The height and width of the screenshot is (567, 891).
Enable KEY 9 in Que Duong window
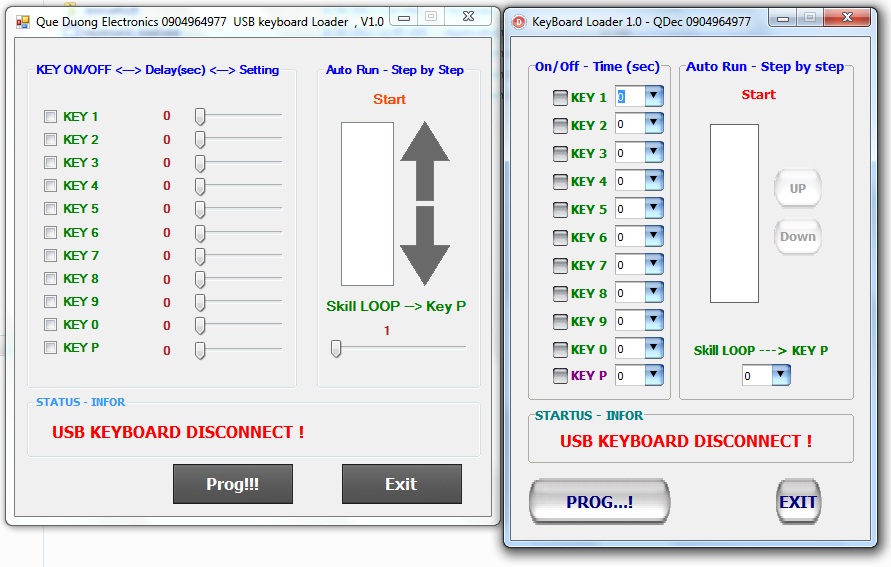[x=51, y=301]
